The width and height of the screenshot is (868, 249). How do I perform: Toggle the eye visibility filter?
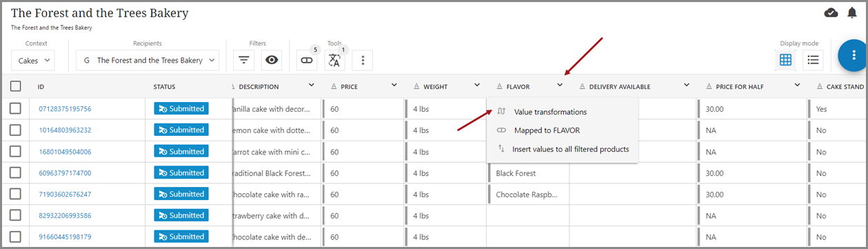[x=272, y=60]
